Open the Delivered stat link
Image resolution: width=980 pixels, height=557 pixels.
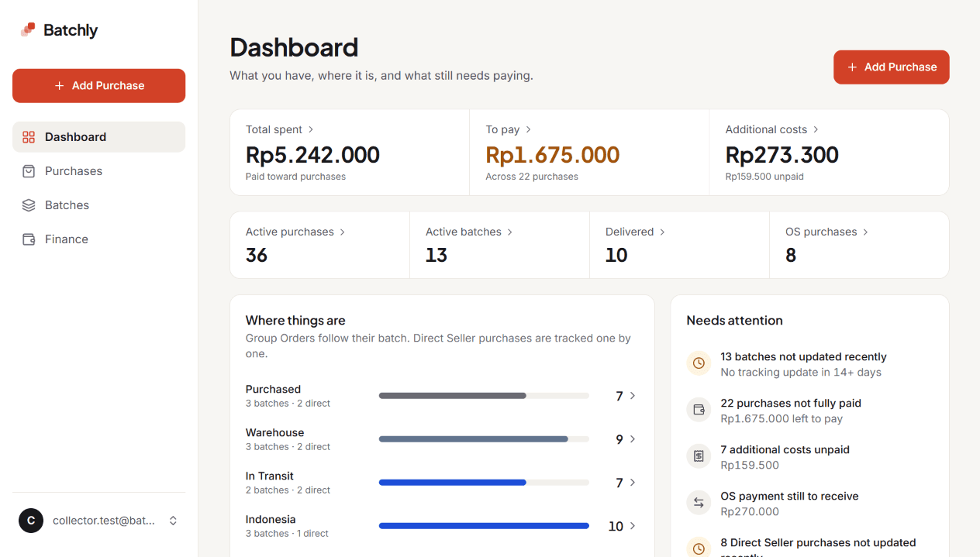pos(679,245)
